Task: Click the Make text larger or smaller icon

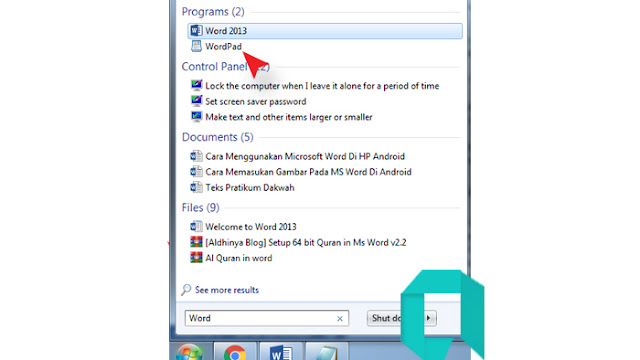Action: (196, 116)
